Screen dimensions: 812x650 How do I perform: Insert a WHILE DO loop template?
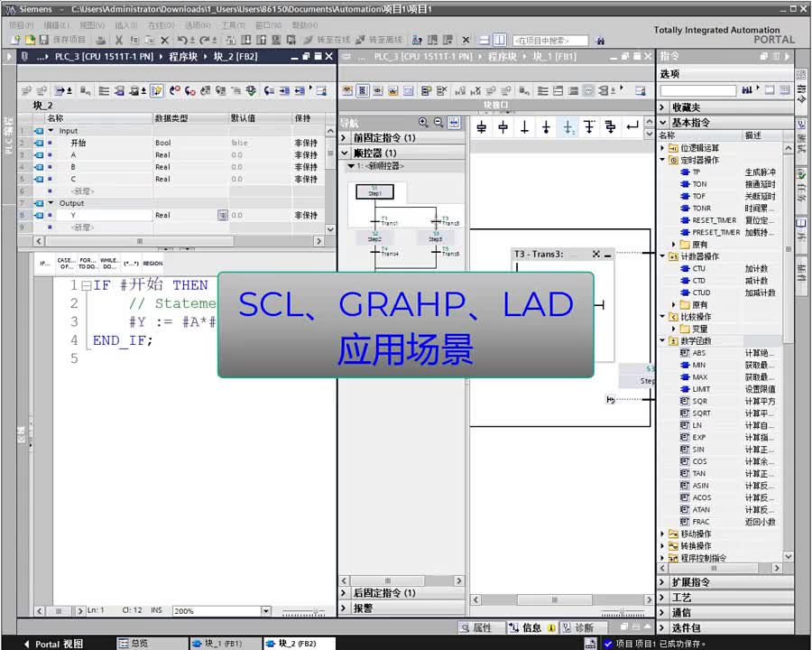[x=109, y=264]
